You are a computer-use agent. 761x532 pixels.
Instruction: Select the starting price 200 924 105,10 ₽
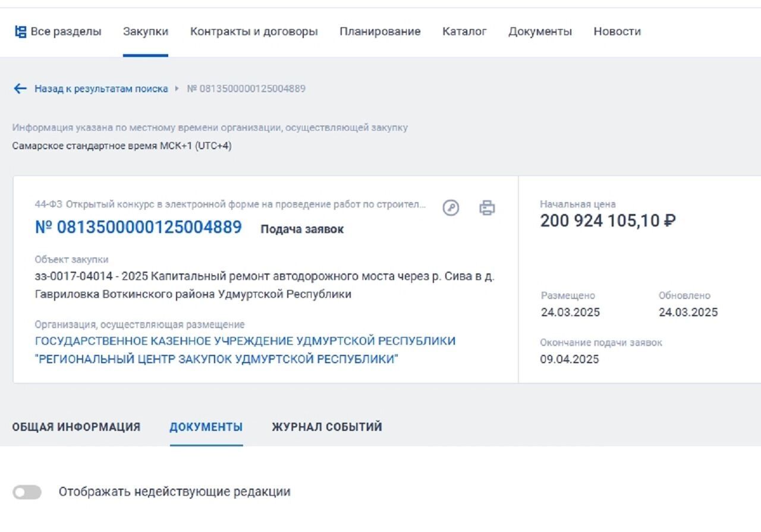pos(608,221)
